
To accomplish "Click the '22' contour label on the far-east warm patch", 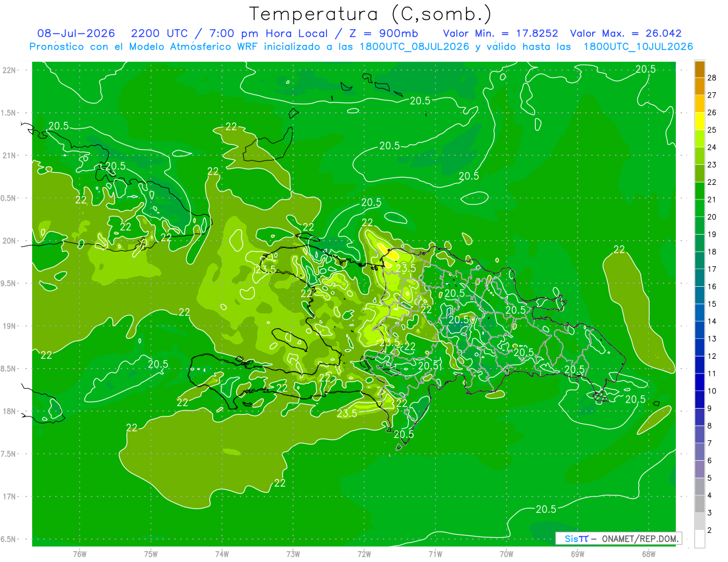I will (619, 249).
